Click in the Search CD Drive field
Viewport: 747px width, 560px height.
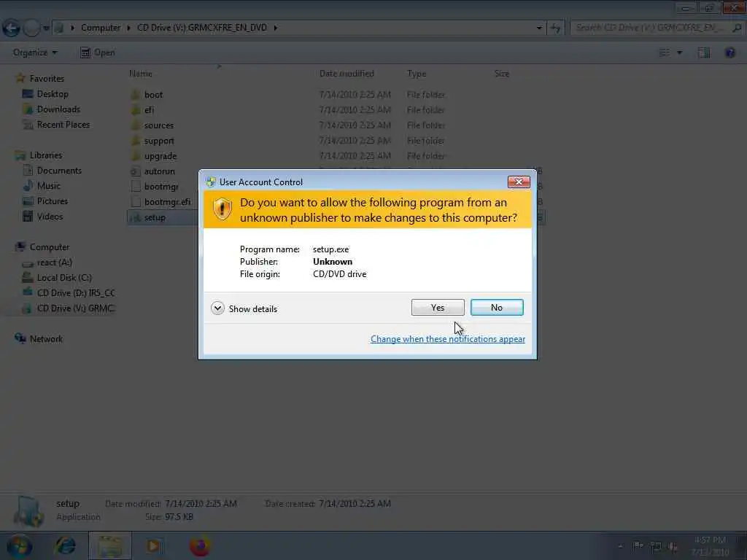(x=656, y=28)
